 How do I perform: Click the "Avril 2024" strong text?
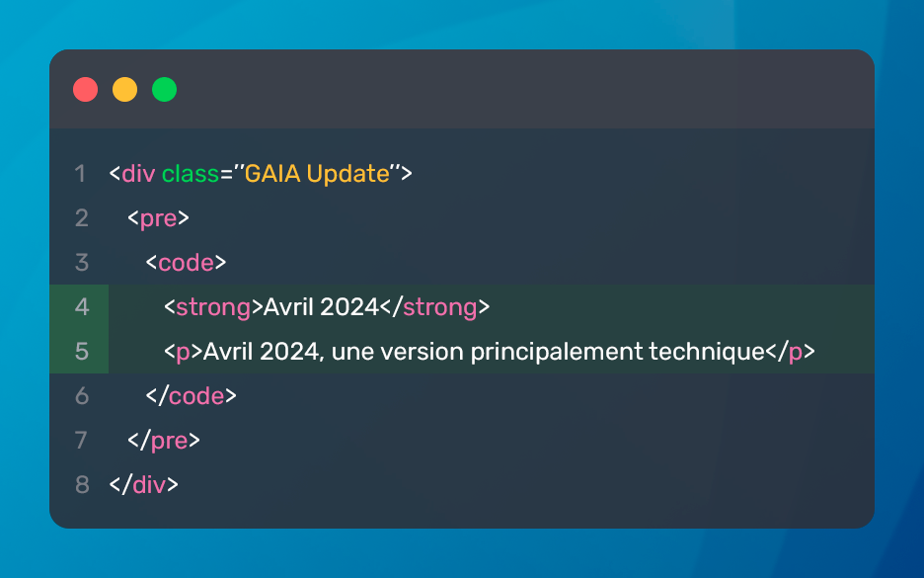coord(321,307)
